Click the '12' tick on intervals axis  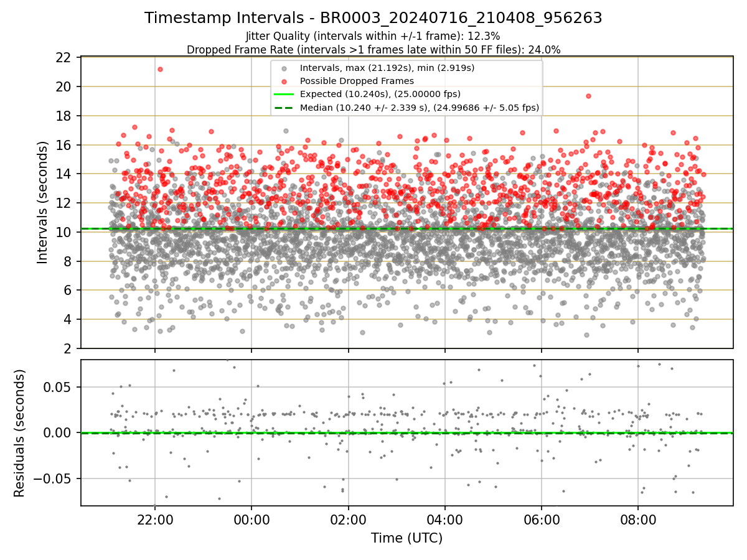63,203
